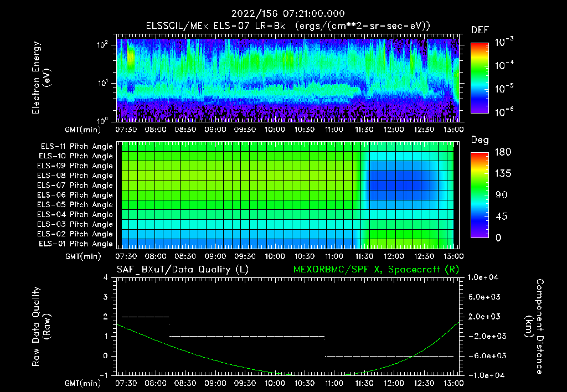Click the 'Deg' colorbar heading
This screenshot has width=567, height=392.
(x=480, y=140)
